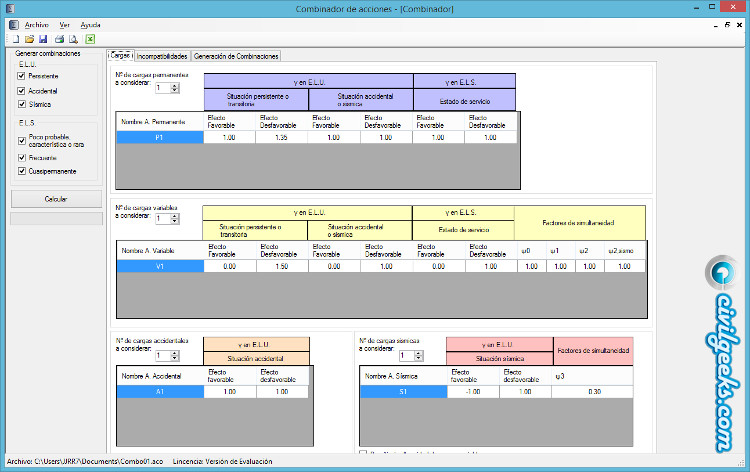Click the Print toolbar icon
Image resolution: width=750 pixels, height=472 pixels.
60,39
